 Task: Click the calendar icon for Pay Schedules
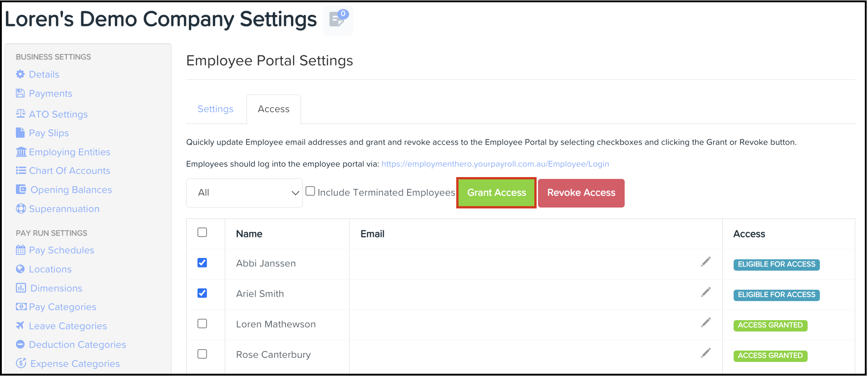(x=20, y=250)
